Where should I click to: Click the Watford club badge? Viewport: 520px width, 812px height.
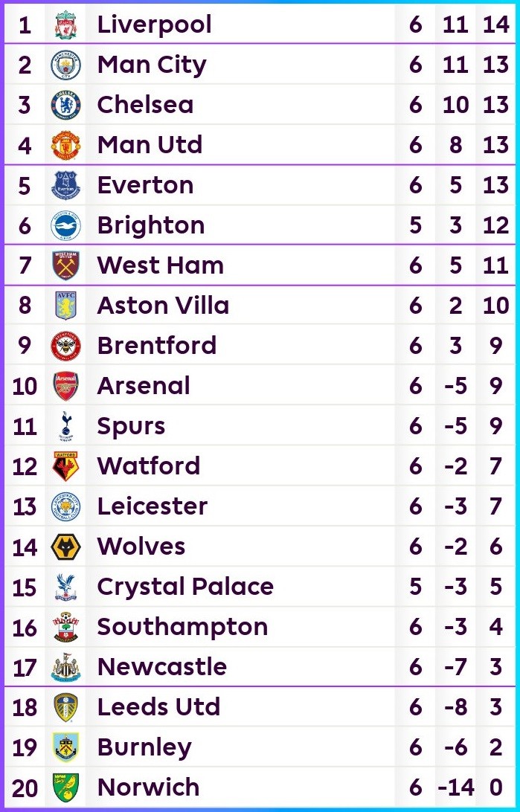pos(65,466)
